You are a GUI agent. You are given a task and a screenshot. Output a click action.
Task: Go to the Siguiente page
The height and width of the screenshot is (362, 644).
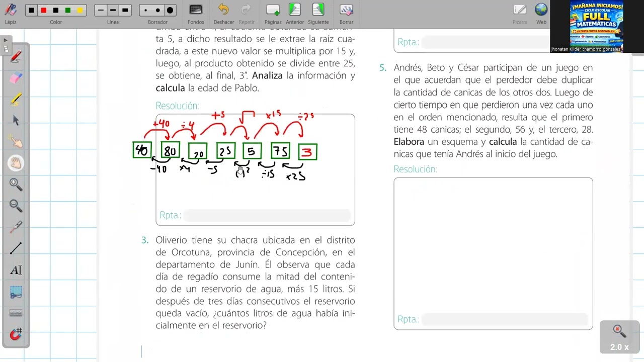(x=318, y=14)
